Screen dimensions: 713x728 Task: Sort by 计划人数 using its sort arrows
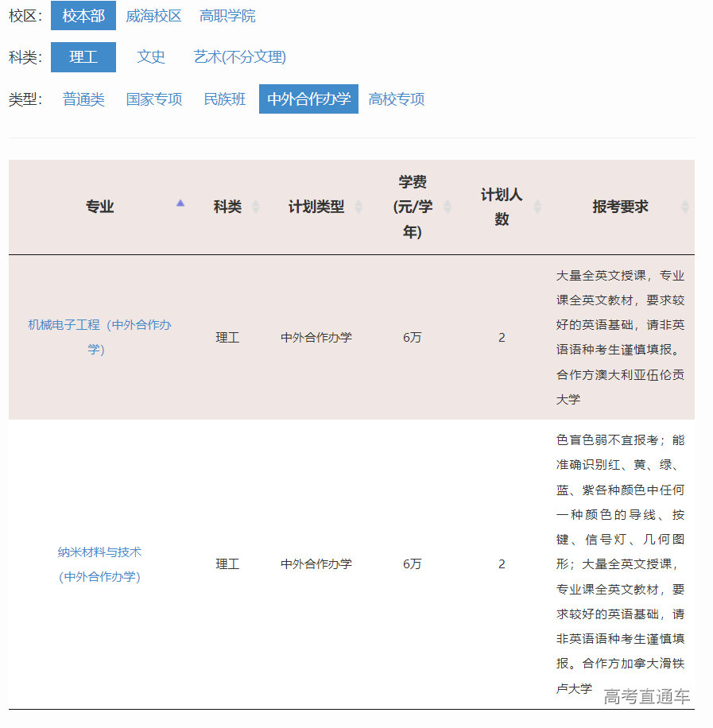coord(538,204)
